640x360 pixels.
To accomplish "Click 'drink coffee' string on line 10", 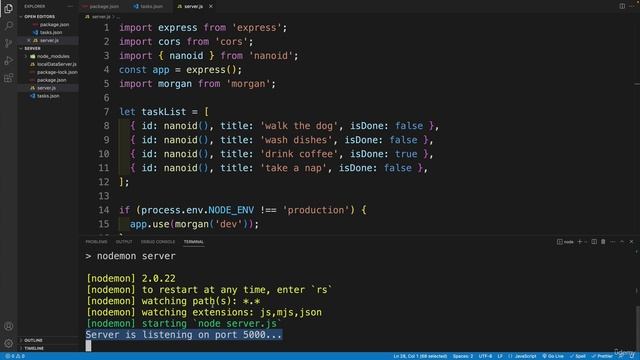I will pyautogui.click(x=299, y=154).
